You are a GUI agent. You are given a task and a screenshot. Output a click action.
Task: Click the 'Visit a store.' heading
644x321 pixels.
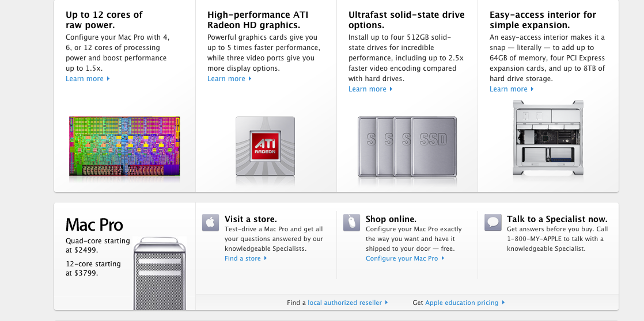pos(251,219)
